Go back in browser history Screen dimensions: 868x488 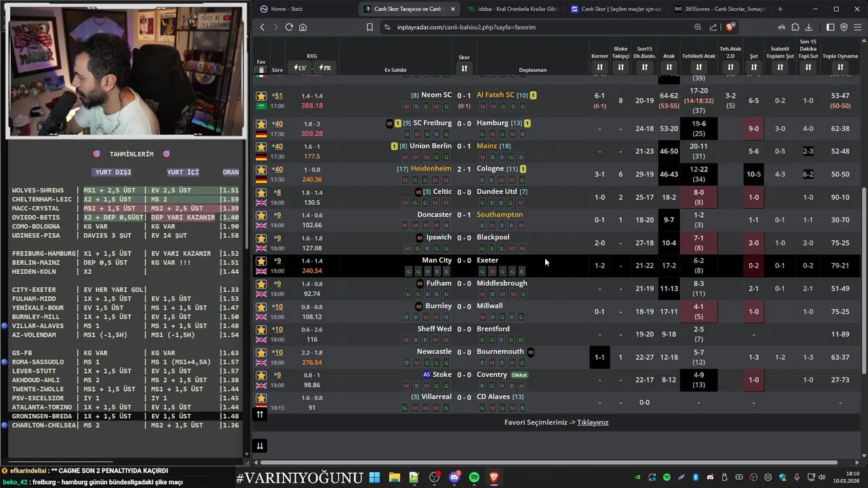[262, 27]
